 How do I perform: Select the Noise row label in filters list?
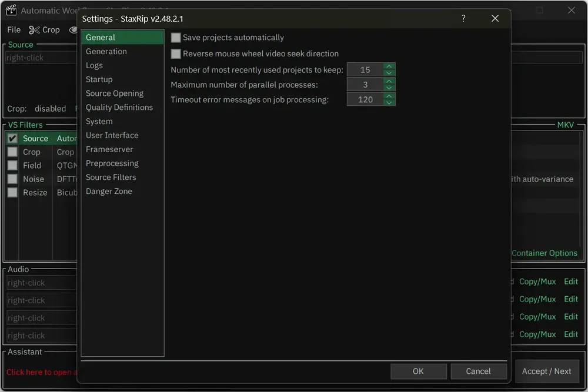click(34, 179)
